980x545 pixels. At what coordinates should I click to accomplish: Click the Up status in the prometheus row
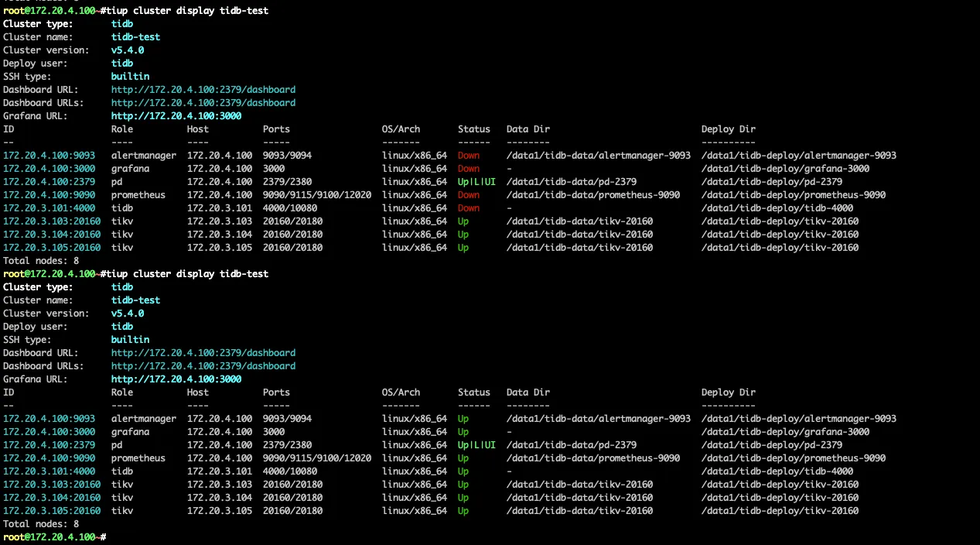(463, 458)
